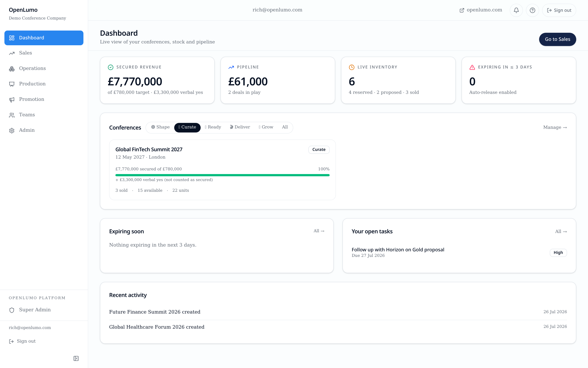
Task: Collapse the sidebar panel icon
Action: tap(76, 358)
